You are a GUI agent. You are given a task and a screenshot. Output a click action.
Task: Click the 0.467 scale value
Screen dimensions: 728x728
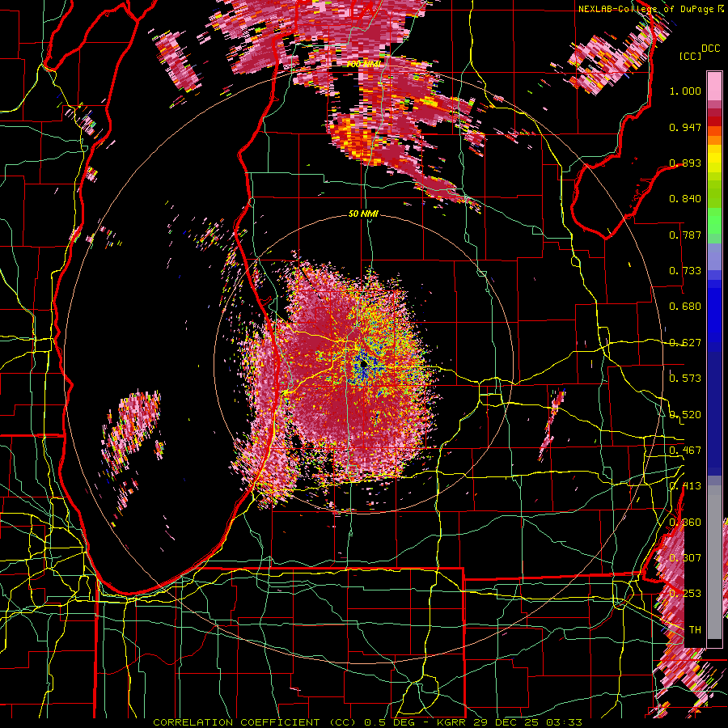pos(685,451)
